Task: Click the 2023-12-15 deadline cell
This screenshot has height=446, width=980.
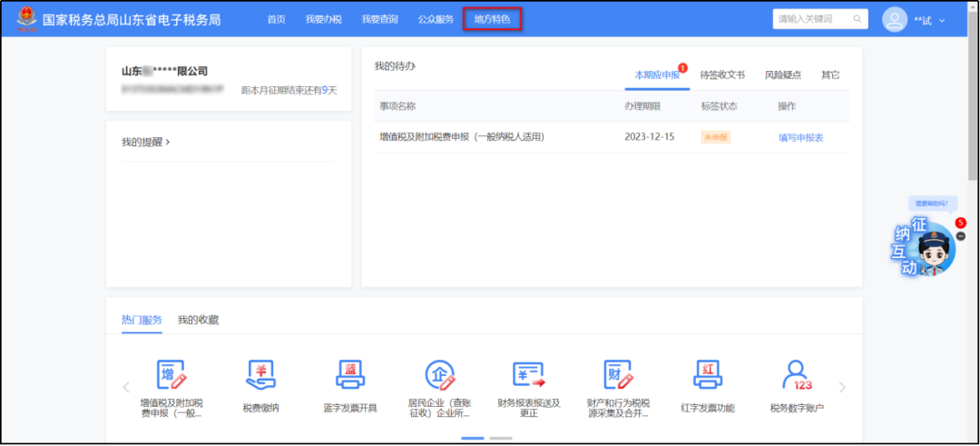Action: (650, 137)
